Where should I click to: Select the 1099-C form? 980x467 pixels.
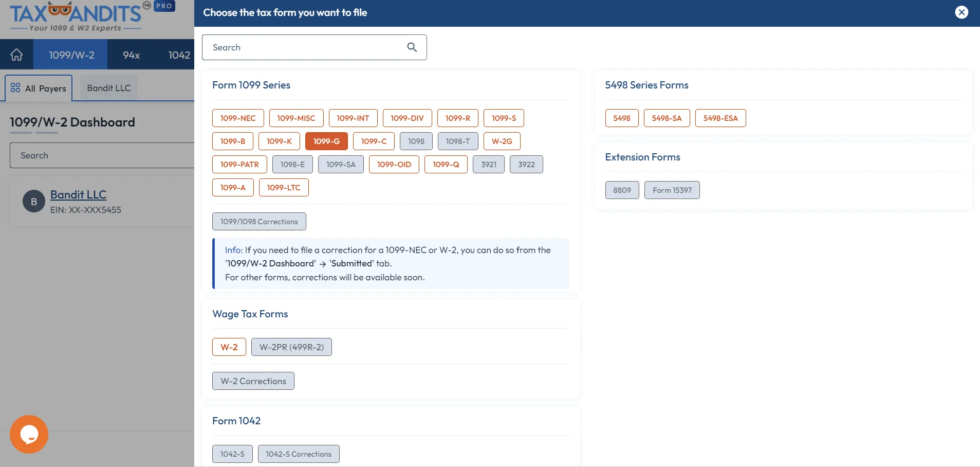[x=374, y=141]
